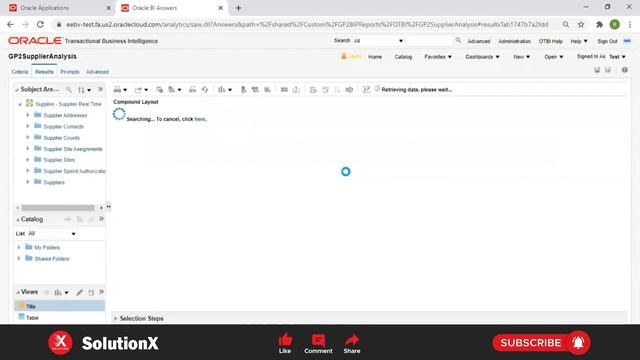The height and width of the screenshot is (360, 640).
Task: Click the duplicate view icon in Views pane
Action: click(x=91, y=292)
